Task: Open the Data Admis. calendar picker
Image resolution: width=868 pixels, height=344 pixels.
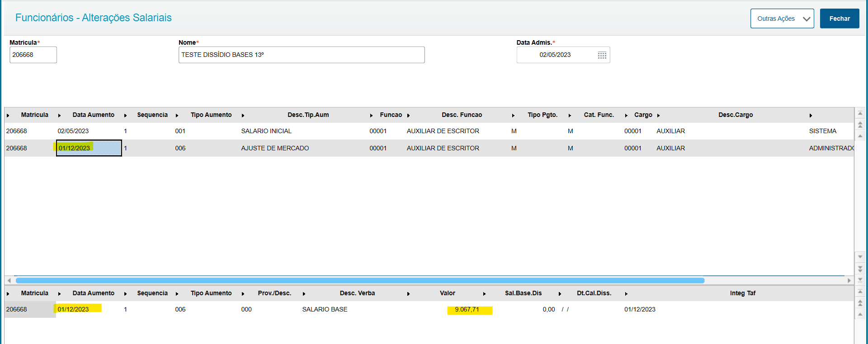Action: 602,55
